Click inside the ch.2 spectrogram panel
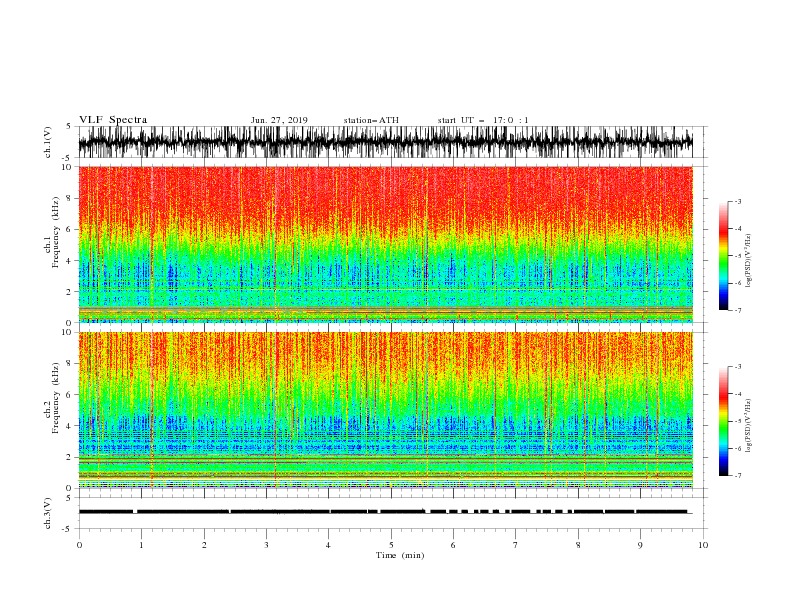792x612 pixels. (x=385, y=410)
